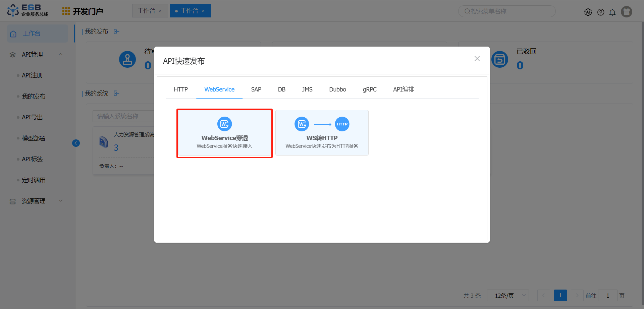Viewport: 644px width, 309px height.
Task: Open the DB tab
Action: click(x=282, y=89)
